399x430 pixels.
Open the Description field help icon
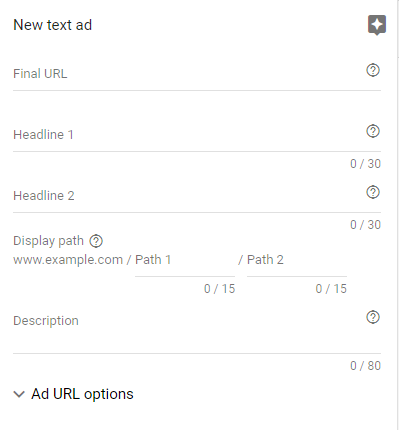tap(373, 317)
